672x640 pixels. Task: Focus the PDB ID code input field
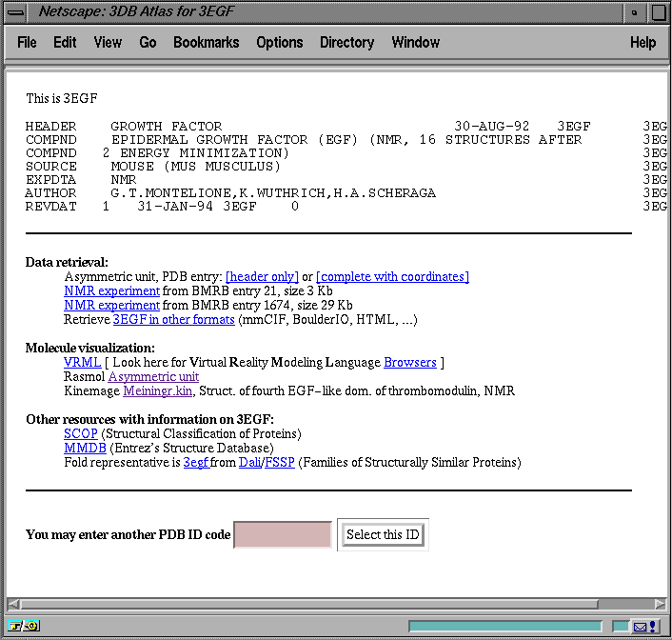pyautogui.click(x=283, y=534)
